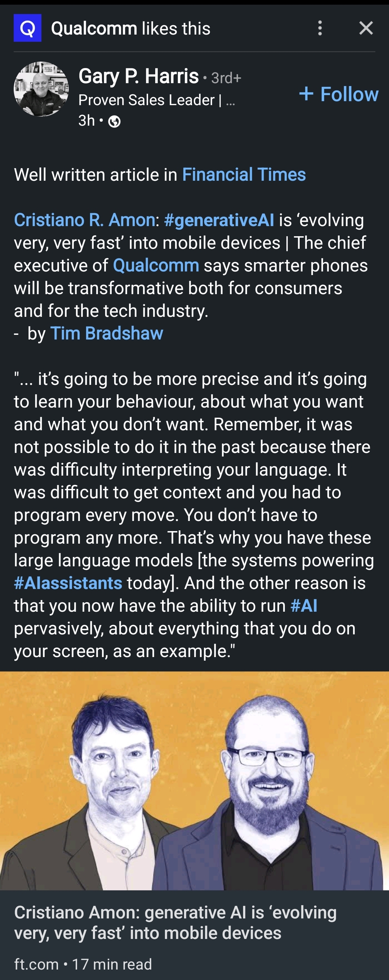Open Gary P. Harris name link
This screenshot has width=389, height=980.
coord(139,76)
